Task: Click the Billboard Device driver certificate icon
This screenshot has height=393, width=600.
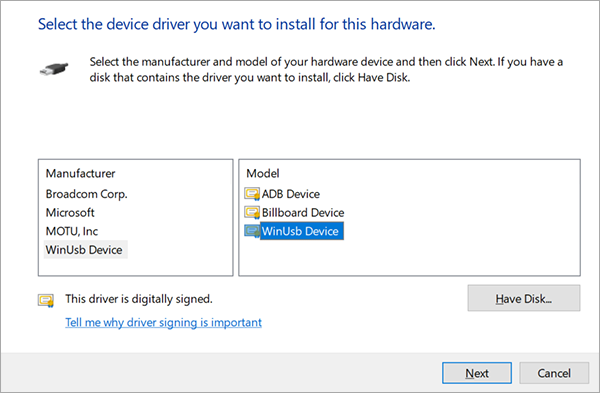Action: tap(252, 212)
